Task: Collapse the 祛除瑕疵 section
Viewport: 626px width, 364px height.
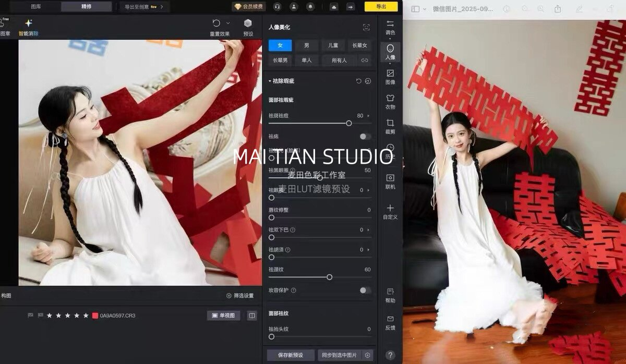Action: point(270,81)
